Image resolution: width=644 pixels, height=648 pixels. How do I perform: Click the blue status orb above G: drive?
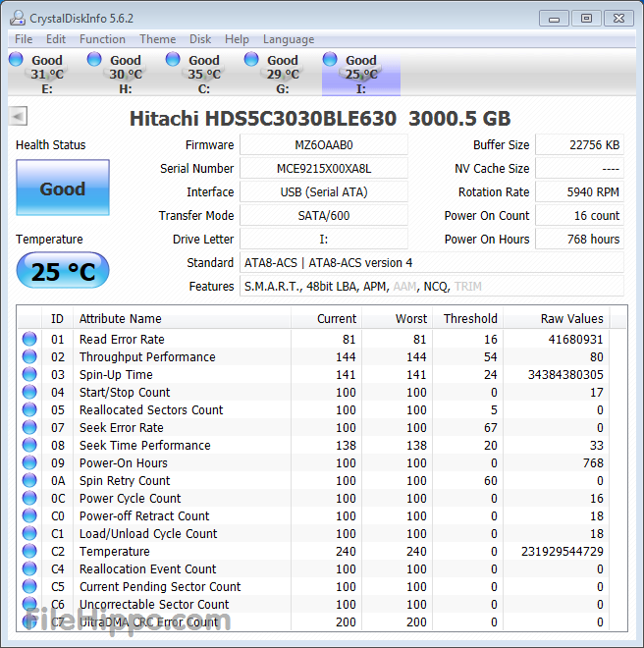pos(251,59)
